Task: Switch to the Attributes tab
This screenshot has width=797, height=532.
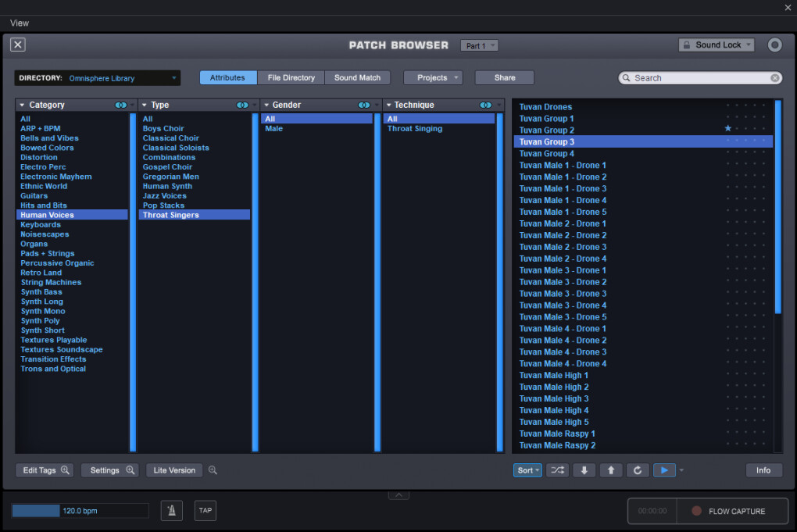Action: click(227, 78)
